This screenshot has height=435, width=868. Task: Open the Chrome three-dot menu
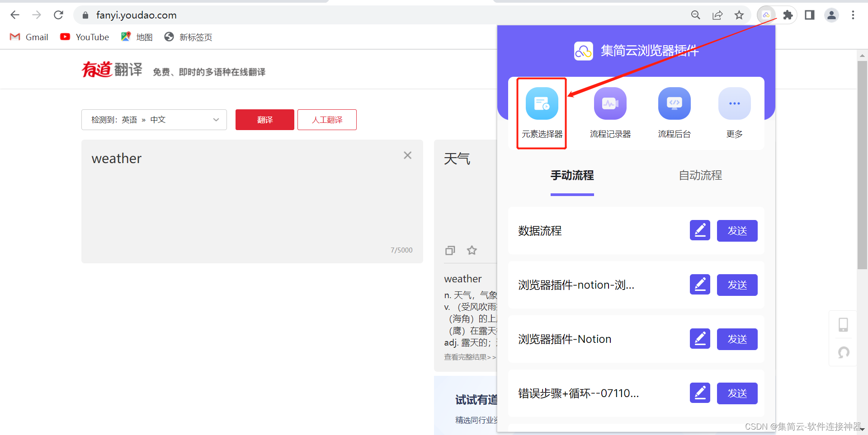853,15
